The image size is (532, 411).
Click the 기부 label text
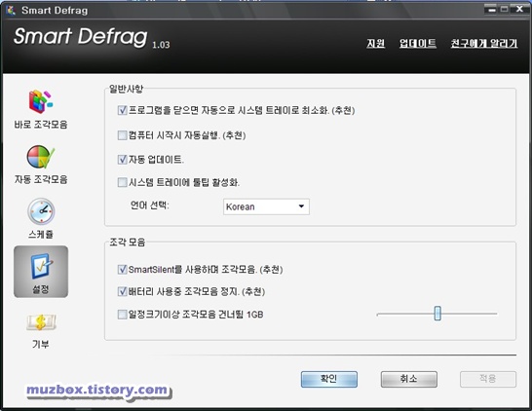click(x=41, y=344)
